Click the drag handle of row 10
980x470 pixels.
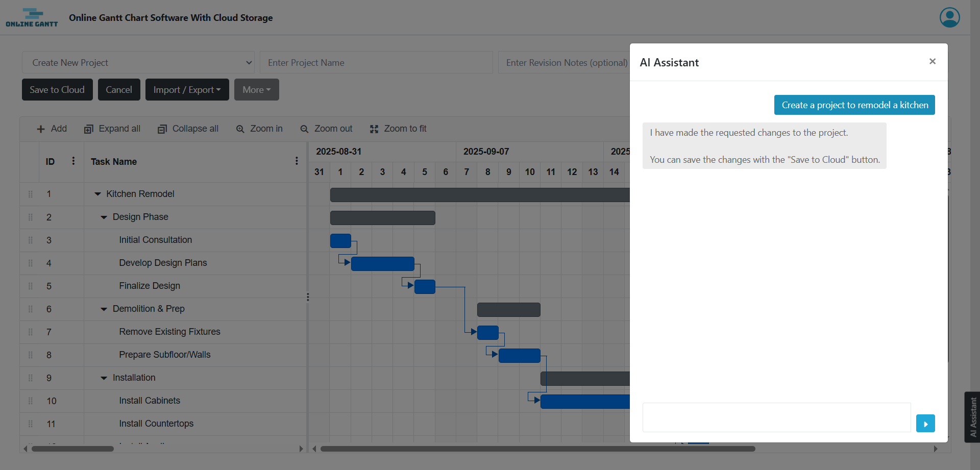tap(30, 401)
